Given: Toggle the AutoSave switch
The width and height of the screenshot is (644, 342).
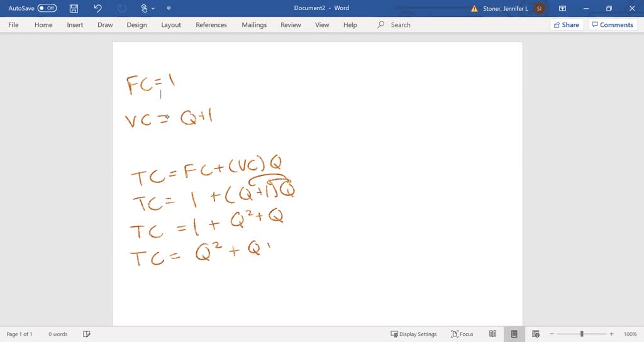Looking at the screenshot, I should pyautogui.click(x=47, y=8).
